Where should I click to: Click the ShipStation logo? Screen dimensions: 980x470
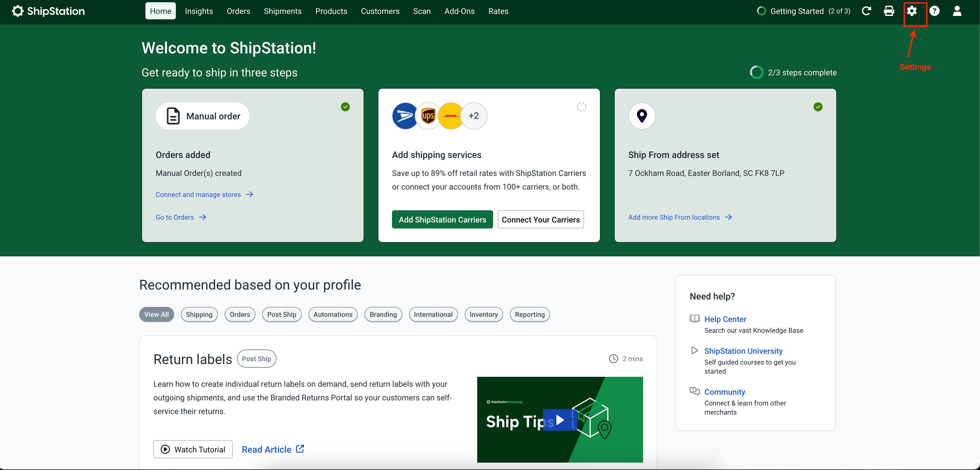point(48,11)
